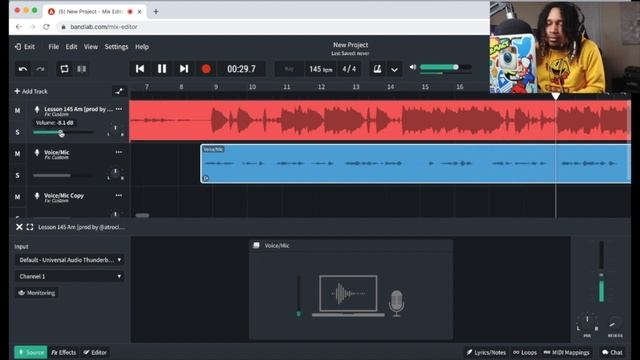Open a new browser tab
Viewport: 640px width, 360px height.
156,12
